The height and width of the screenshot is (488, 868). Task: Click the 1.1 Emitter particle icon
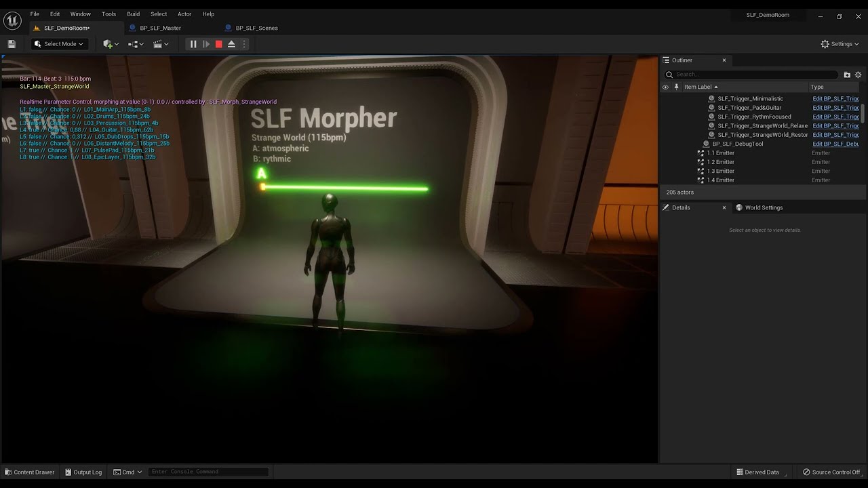pos(701,153)
